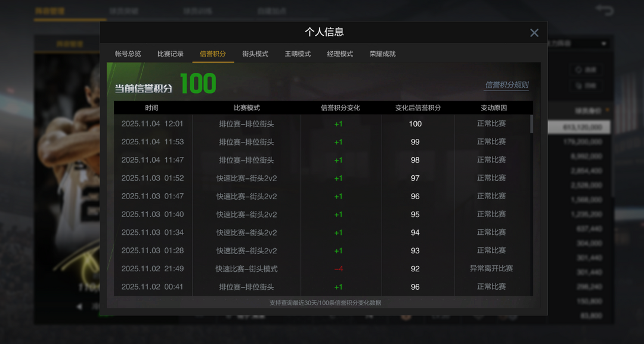Image resolution: width=644 pixels, height=344 pixels.
Task: Click the red -4 score change
Action: click(x=339, y=269)
